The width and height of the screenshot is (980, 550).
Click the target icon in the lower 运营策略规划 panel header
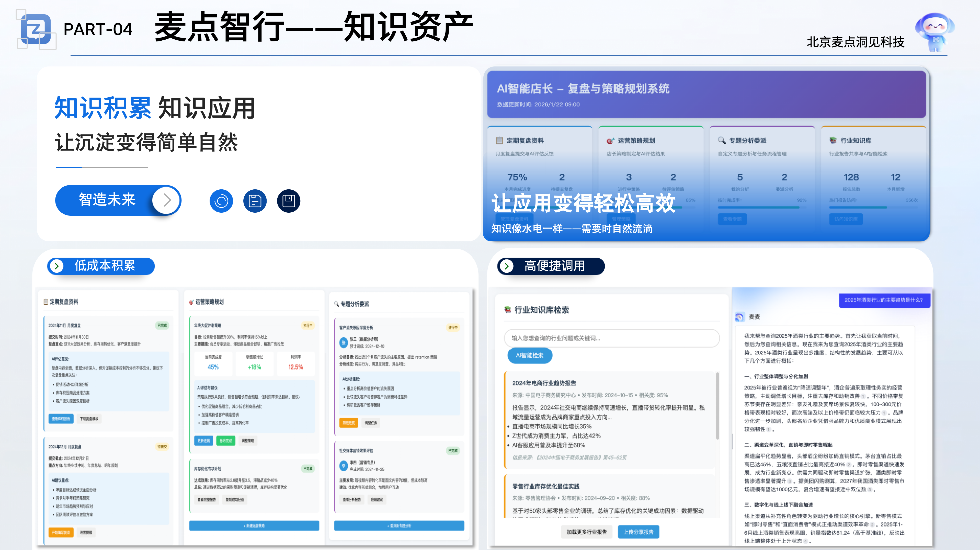(x=191, y=302)
